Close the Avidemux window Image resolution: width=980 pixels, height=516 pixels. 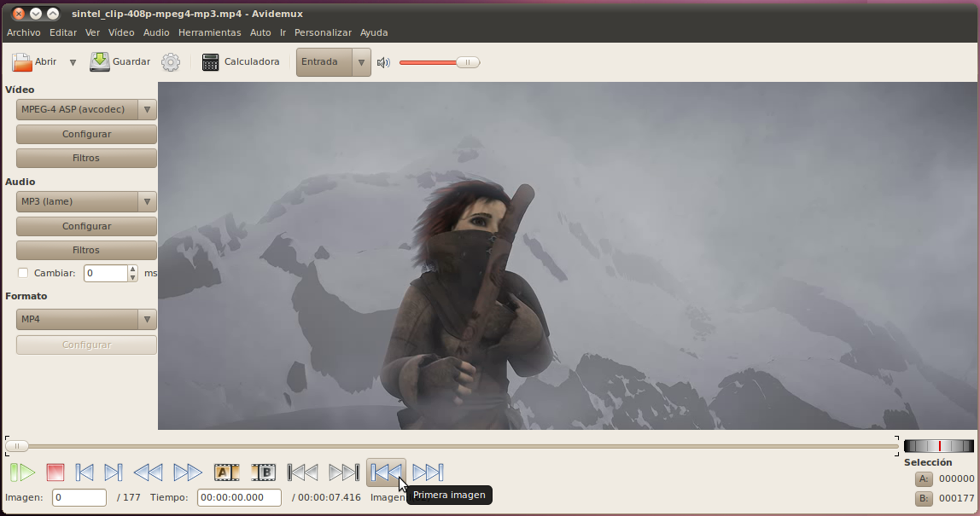pyautogui.click(x=19, y=13)
